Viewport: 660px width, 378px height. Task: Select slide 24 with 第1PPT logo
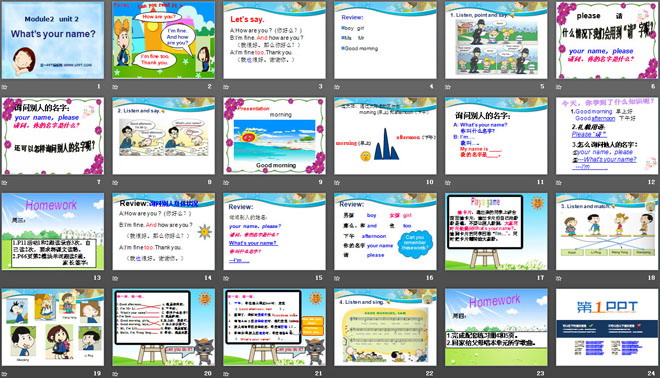607,327
